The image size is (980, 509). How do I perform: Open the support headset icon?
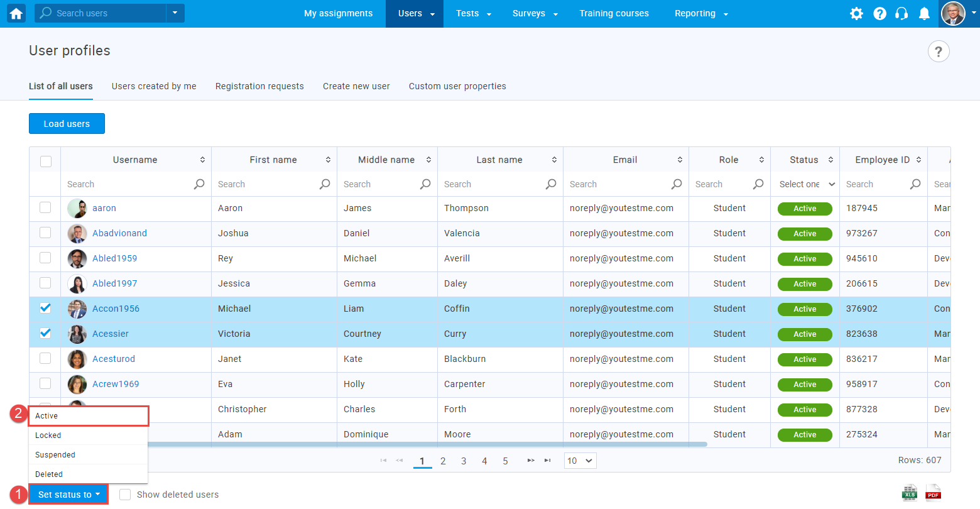[901, 13]
